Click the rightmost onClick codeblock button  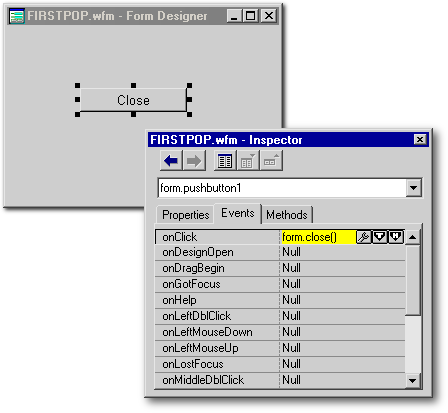click(x=396, y=237)
